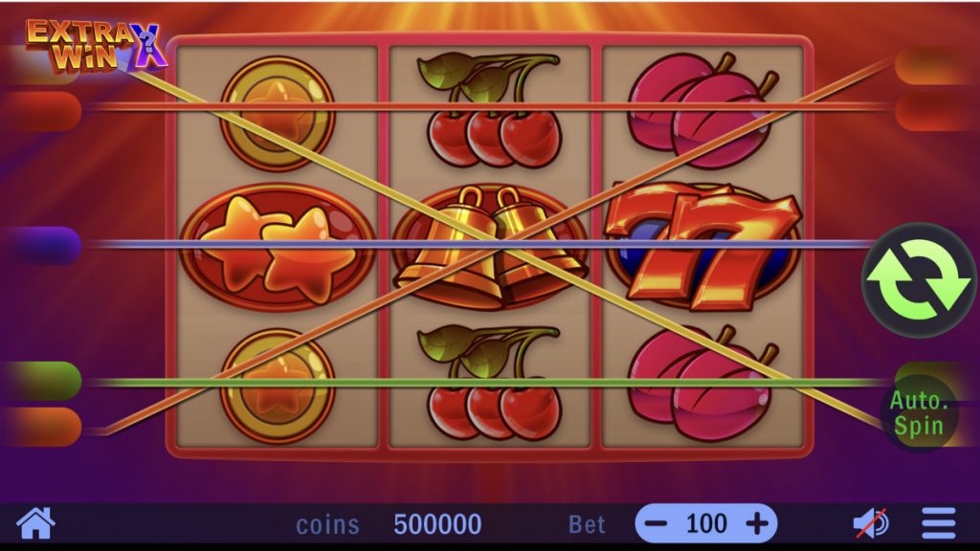Open the home screen icon
The image size is (980, 551).
(x=35, y=523)
